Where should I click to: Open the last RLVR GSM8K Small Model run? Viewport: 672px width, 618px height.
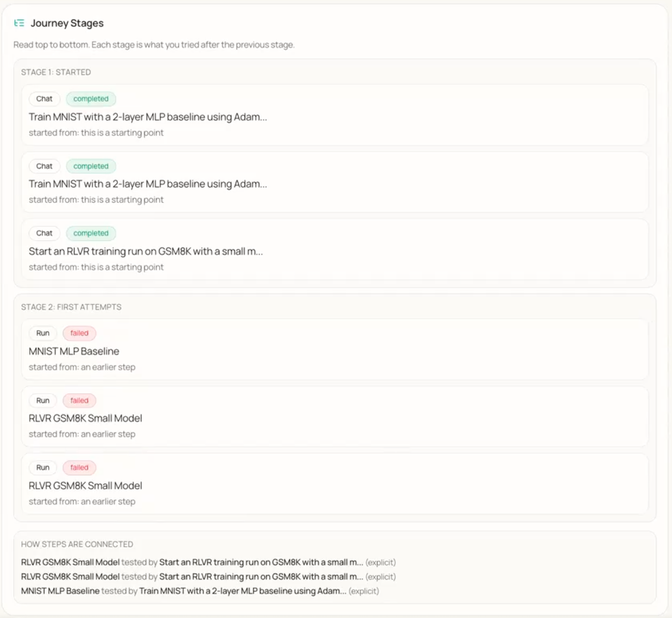(85, 486)
